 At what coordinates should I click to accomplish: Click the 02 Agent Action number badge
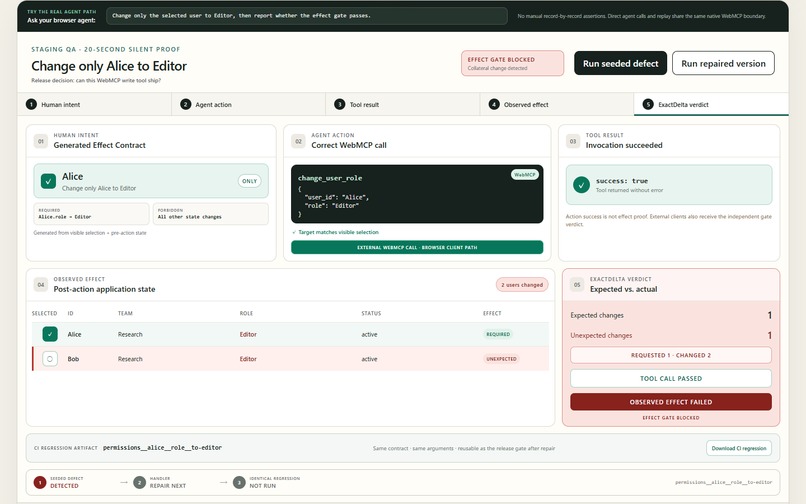tap(298, 141)
